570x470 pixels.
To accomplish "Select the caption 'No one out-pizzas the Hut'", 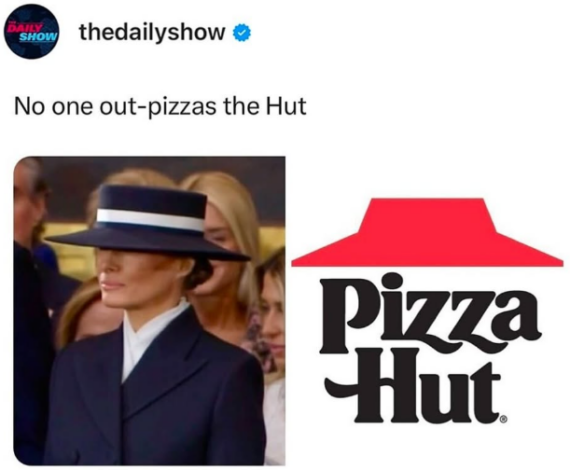I will tap(160, 107).
